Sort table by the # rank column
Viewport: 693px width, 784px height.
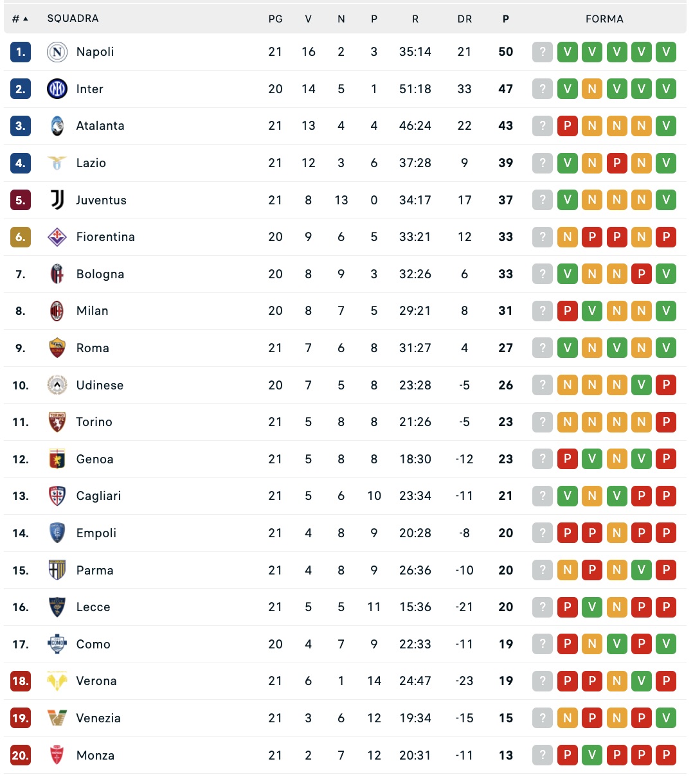point(20,19)
